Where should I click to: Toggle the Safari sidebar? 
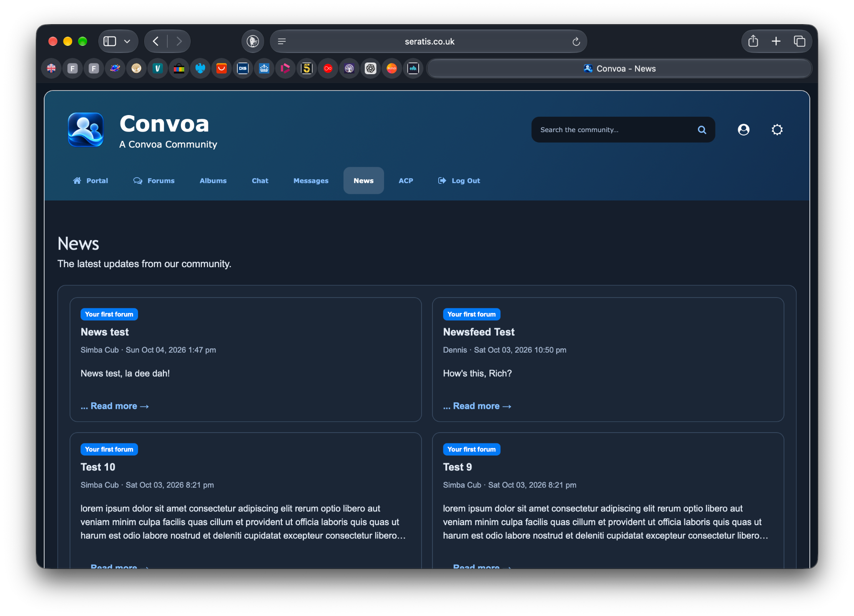coord(110,41)
